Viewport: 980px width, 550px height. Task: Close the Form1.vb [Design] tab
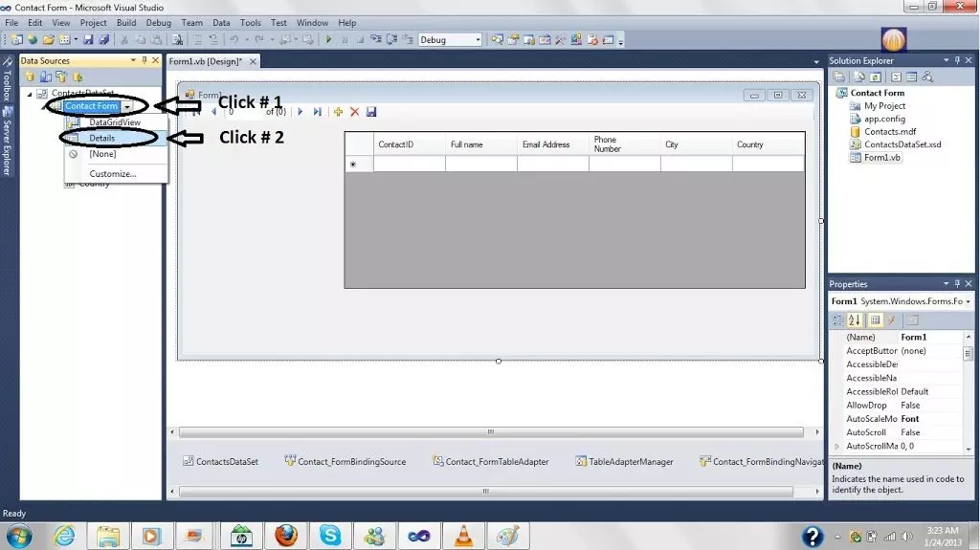[x=253, y=61]
